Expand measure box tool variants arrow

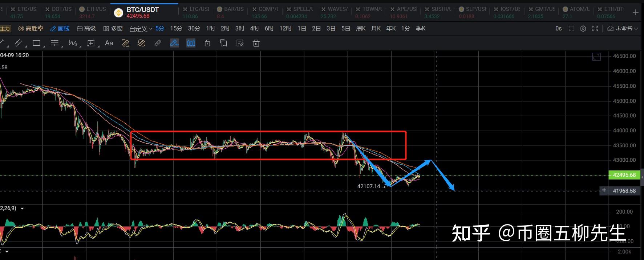pyautogui.click(x=98, y=46)
